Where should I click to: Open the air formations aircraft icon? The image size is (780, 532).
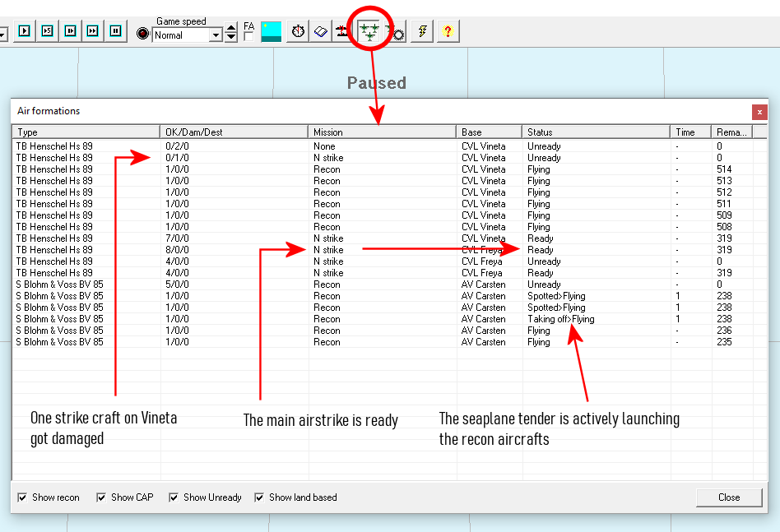(369, 32)
